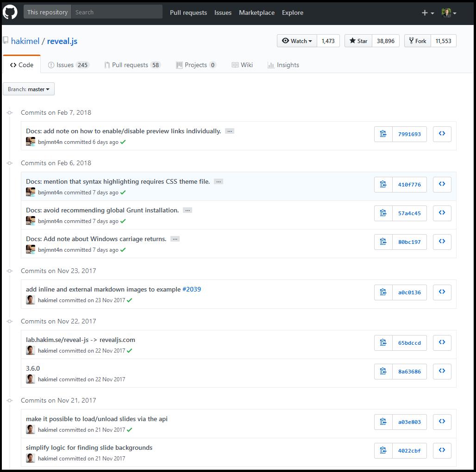Open issue link #2039
The image size is (476, 472).
coord(192,290)
